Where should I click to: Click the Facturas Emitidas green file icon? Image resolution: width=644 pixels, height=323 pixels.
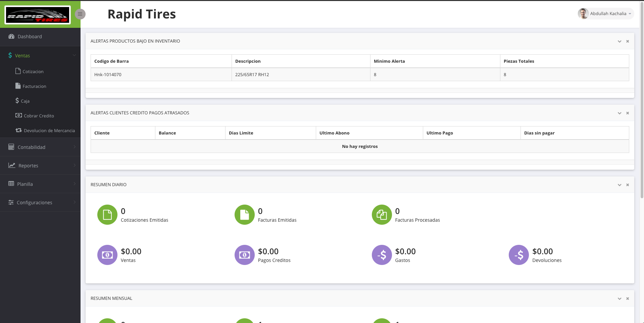(244, 215)
